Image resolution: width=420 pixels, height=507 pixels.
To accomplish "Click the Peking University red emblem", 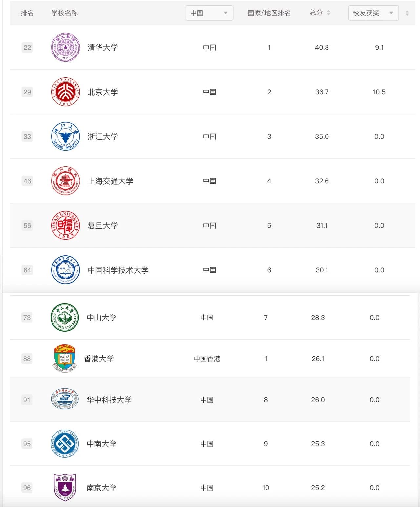I will 66,92.
